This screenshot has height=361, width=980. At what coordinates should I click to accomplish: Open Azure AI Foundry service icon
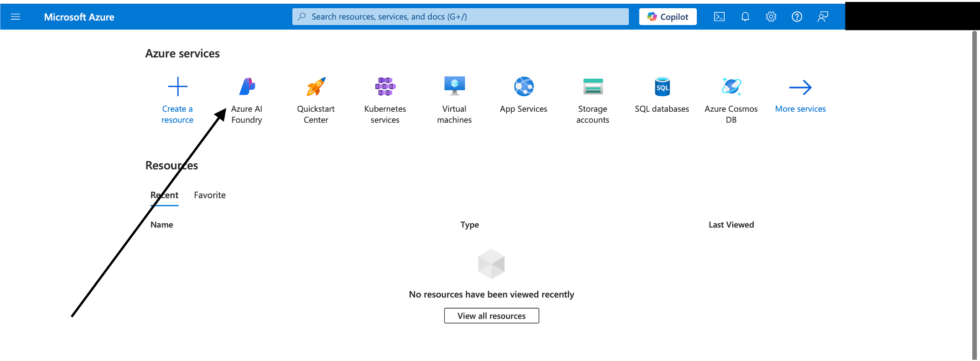(247, 87)
